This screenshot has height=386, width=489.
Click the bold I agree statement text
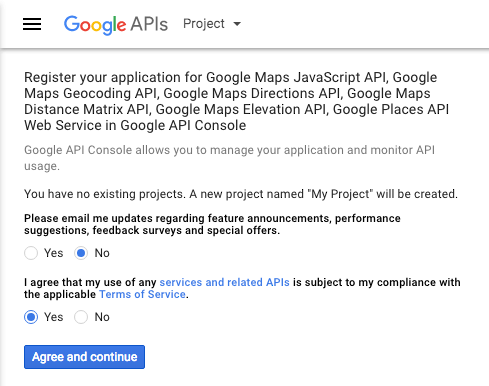(242, 288)
